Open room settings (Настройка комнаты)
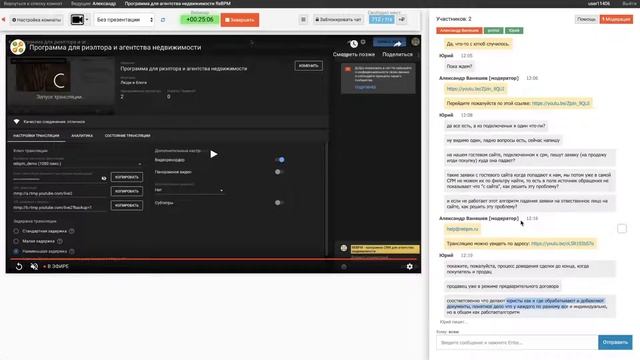The height and width of the screenshot is (360, 640). point(36,20)
